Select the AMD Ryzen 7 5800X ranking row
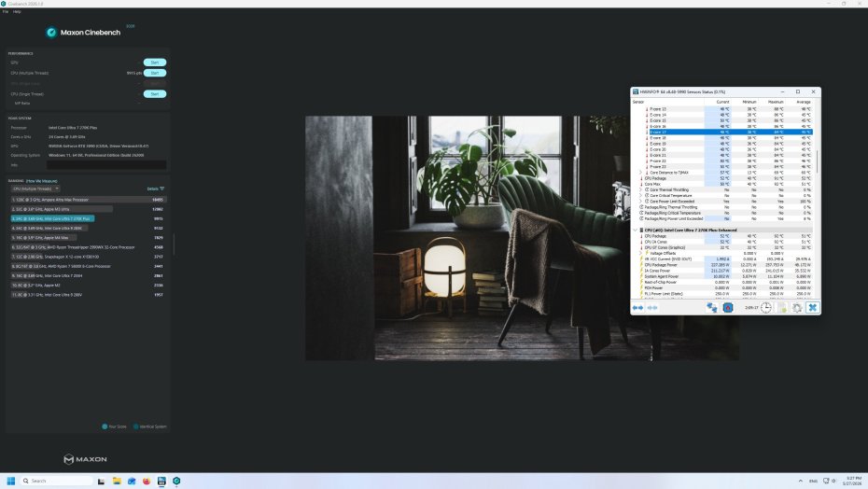 pyautogui.click(x=88, y=266)
